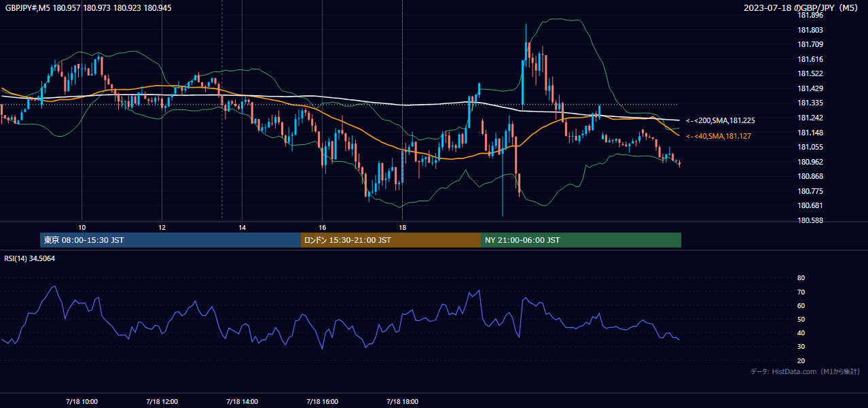
Task: Select the Tokyo 08:00-15:30 JST session bar
Action: [x=170, y=240]
